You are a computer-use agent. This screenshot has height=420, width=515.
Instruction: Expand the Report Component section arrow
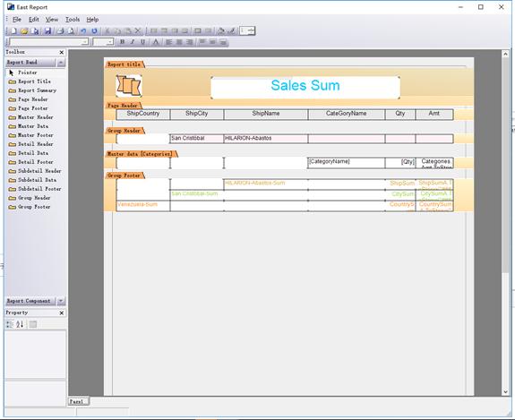[61, 301]
